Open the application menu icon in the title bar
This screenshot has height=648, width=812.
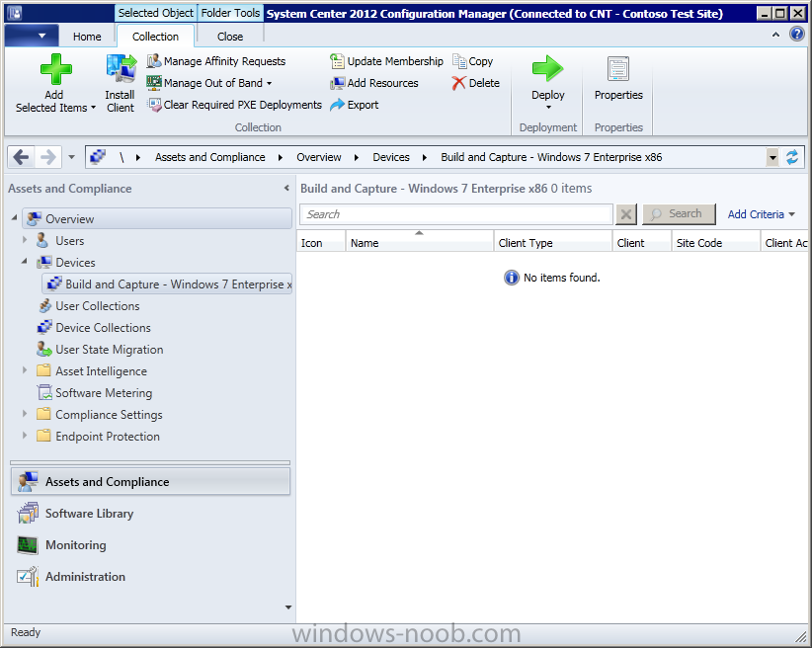pyautogui.click(x=15, y=13)
